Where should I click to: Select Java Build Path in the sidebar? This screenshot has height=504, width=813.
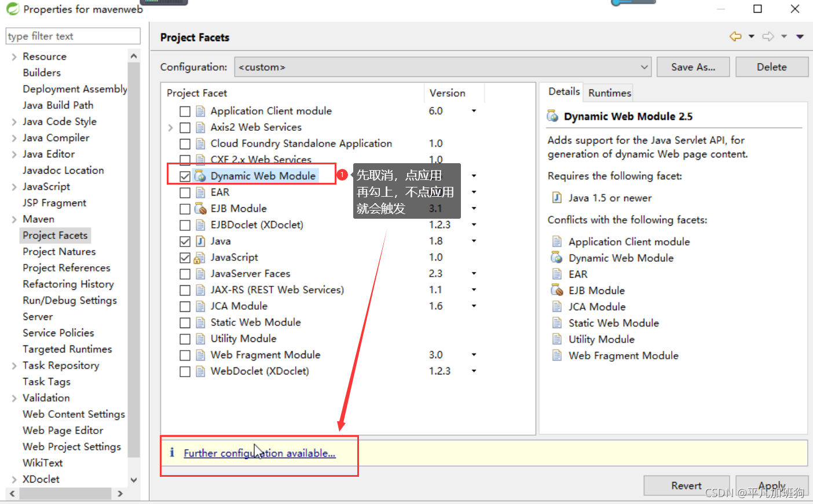[x=58, y=105]
